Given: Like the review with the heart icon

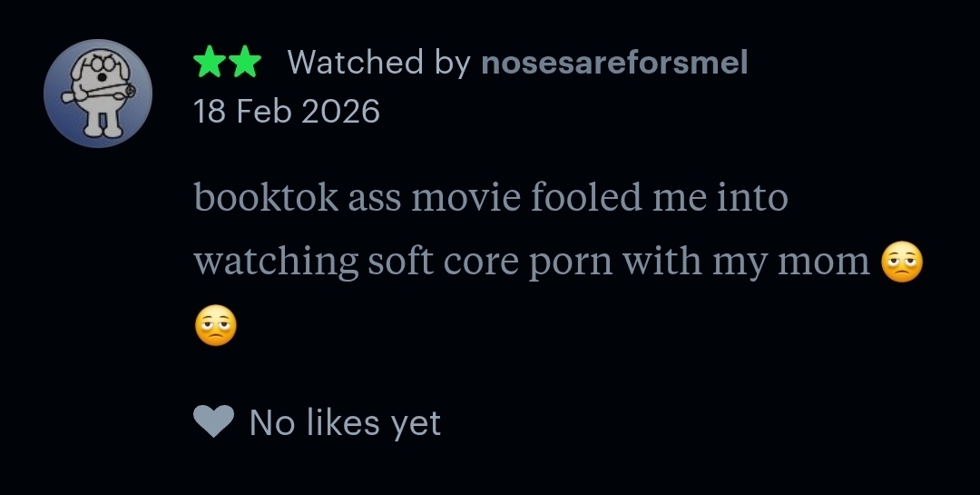Looking at the screenshot, I should tap(214, 421).
